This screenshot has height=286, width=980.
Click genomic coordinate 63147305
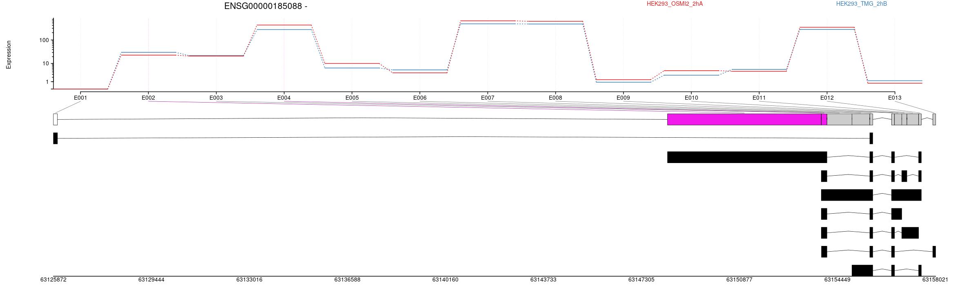coord(641,280)
